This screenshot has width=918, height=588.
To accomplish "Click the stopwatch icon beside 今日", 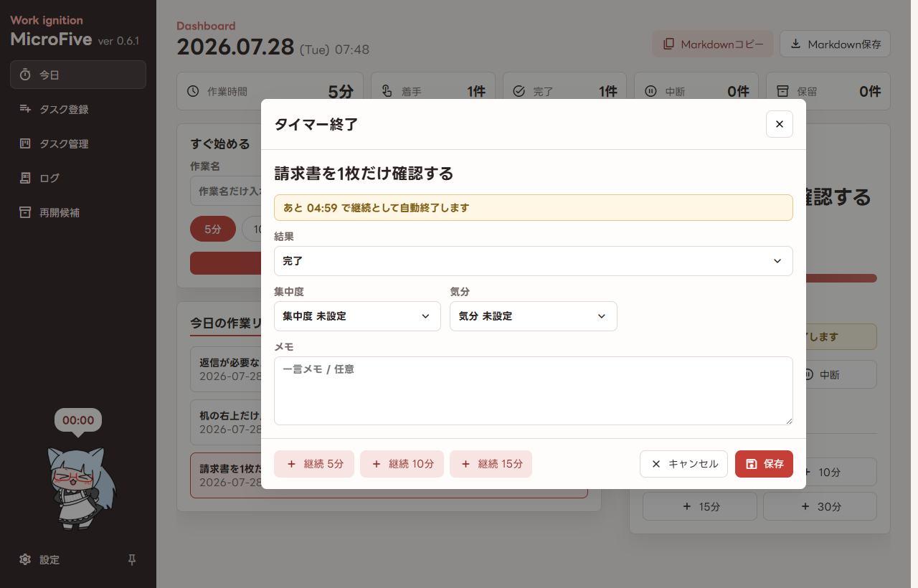I will [25, 75].
